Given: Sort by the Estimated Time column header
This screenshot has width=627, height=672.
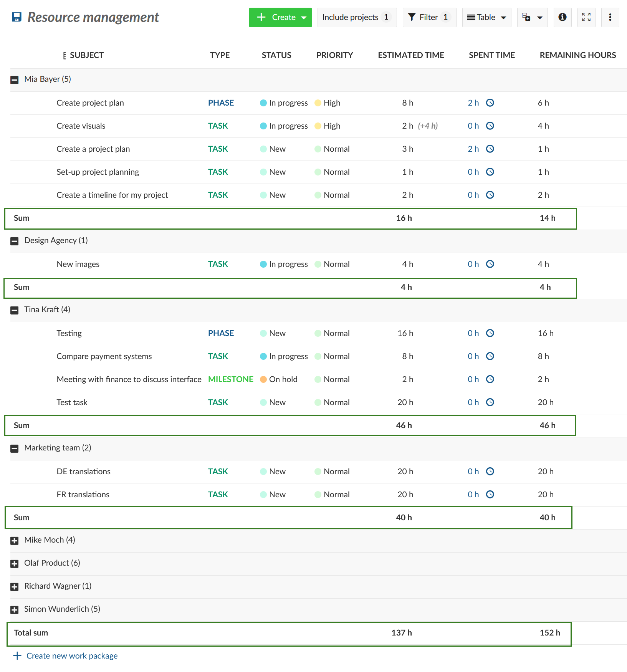Looking at the screenshot, I should click(410, 55).
